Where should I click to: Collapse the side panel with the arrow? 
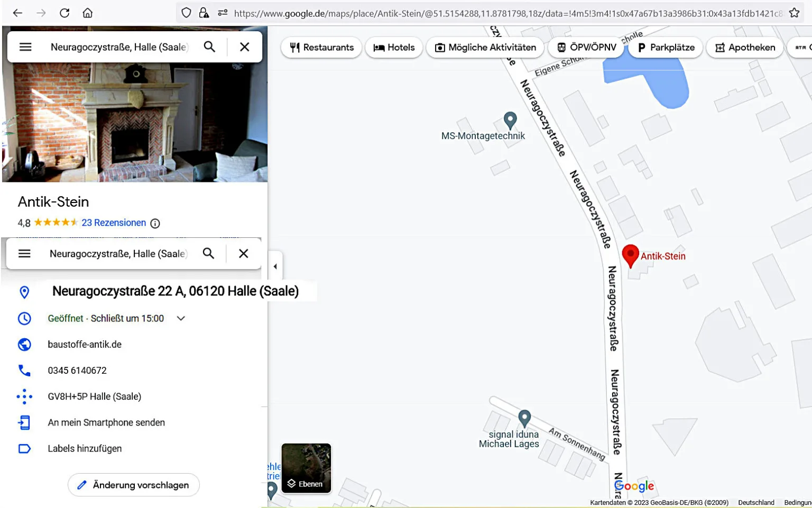pyautogui.click(x=275, y=266)
